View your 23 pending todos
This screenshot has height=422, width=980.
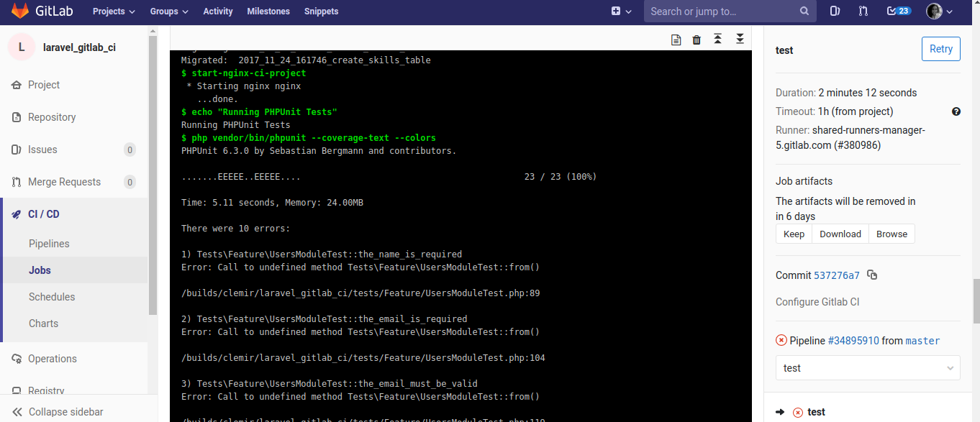coord(898,11)
